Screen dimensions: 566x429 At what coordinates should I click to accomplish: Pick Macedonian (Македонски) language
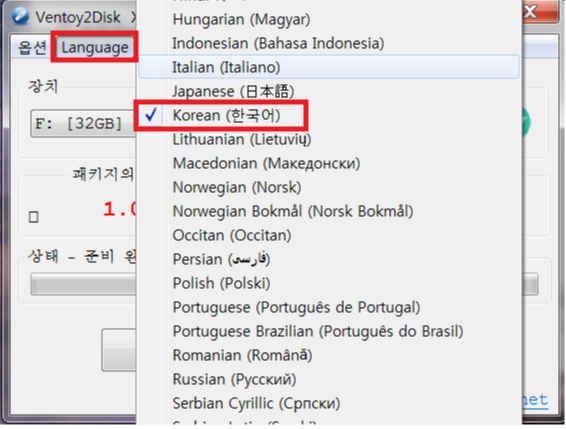pos(329,163)
